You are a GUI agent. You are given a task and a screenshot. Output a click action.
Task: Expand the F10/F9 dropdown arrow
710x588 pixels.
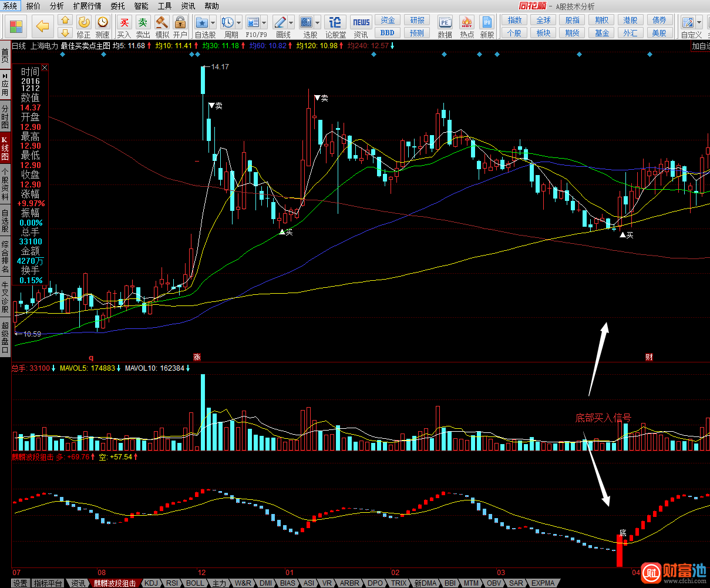click(x=264, y=23)
